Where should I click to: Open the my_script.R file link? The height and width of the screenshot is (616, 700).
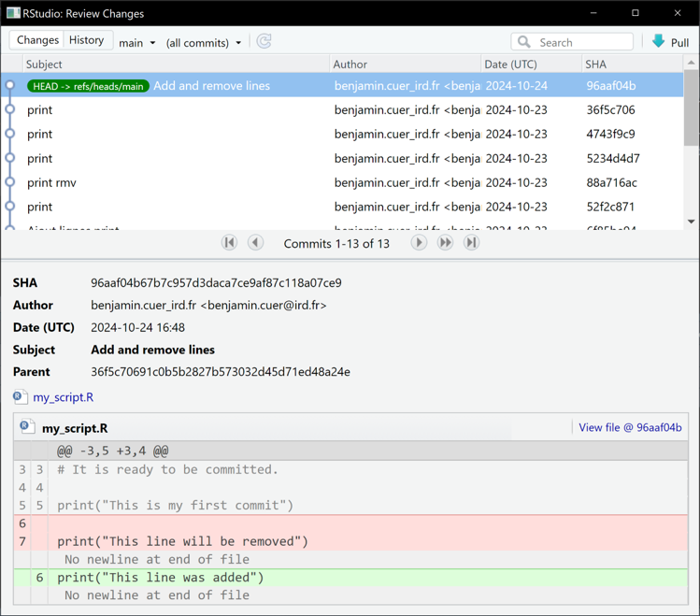click(x=63, y=397)
